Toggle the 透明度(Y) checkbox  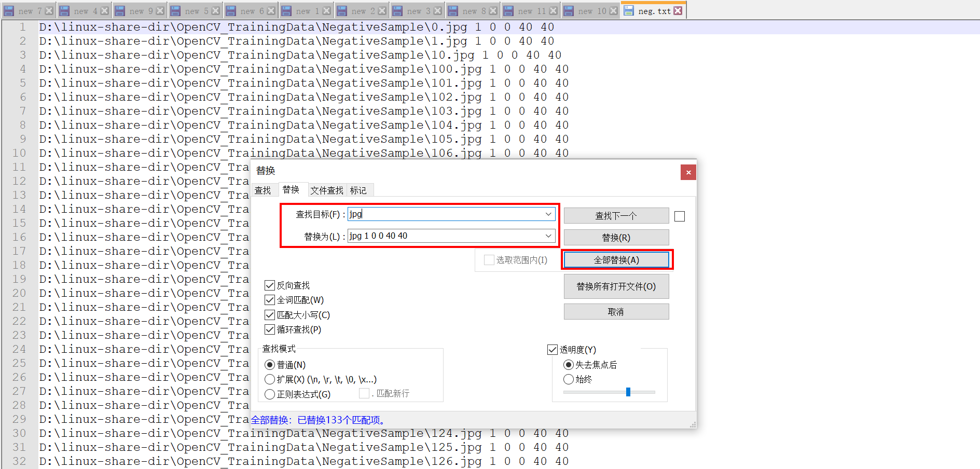coord(553,350)
